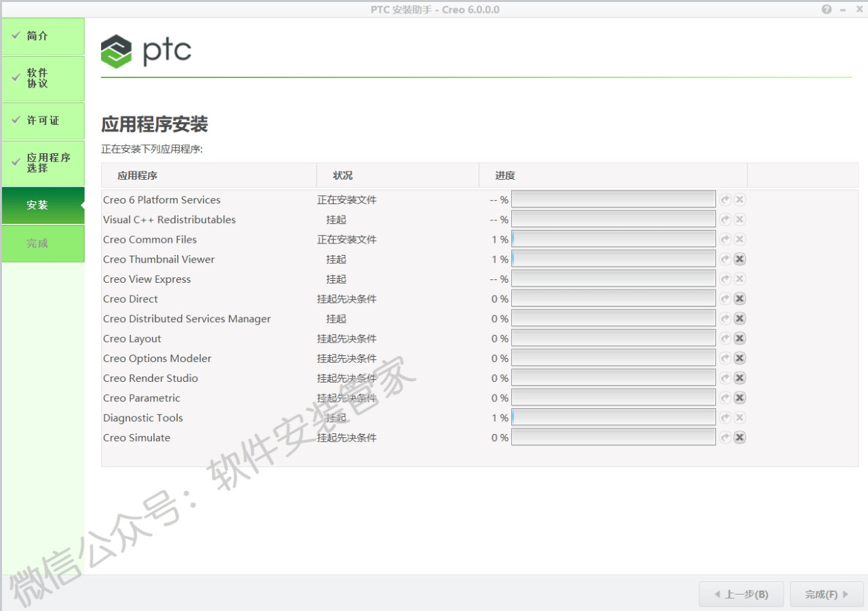
Task: Click the Diagnostic Tools progress bar
Action: 614,418
